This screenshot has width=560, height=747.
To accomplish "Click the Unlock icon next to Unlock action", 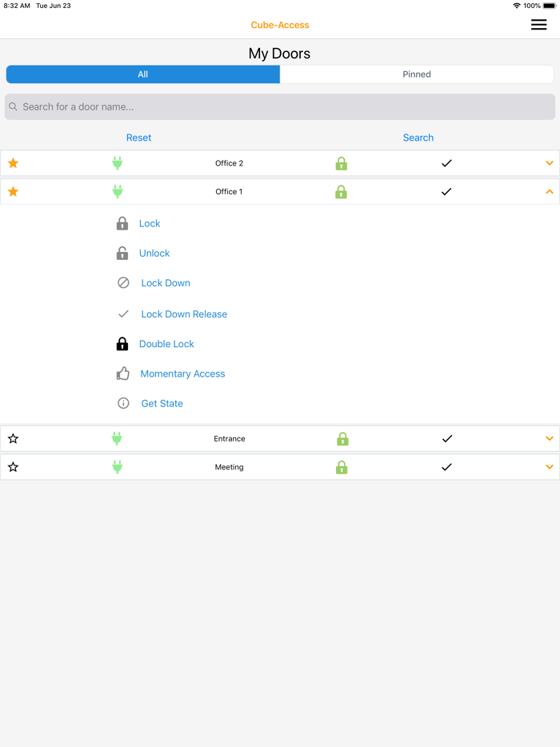I will pyautogui.click(x=122, y=253).
